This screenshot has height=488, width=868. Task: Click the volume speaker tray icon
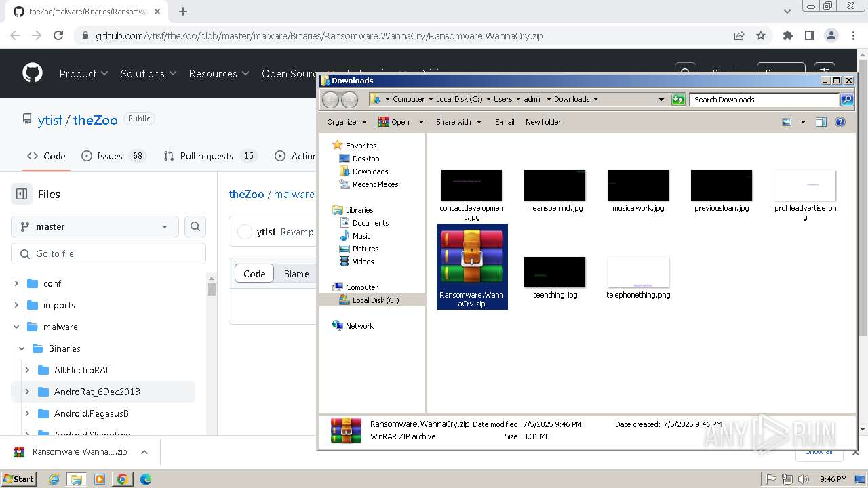[x=804, y=479]
